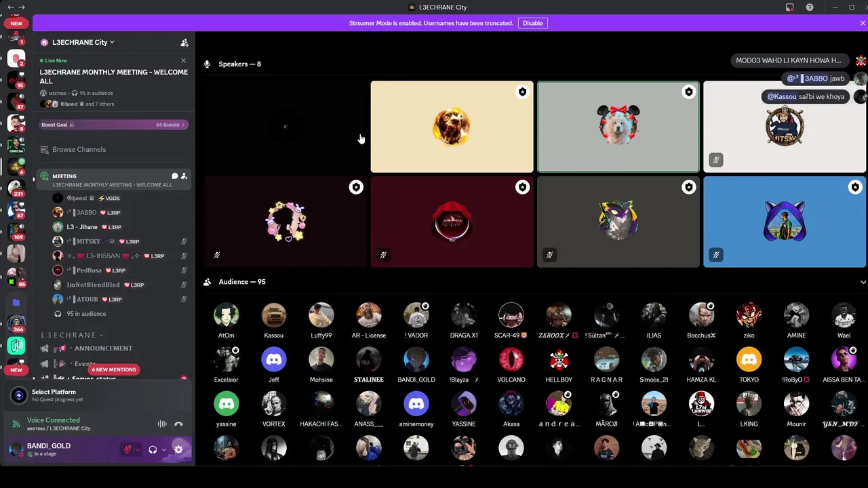This screenshot has width=868, height=488.
Task: Select speaker Ghoost in channel list
Action: pos(113,198)
